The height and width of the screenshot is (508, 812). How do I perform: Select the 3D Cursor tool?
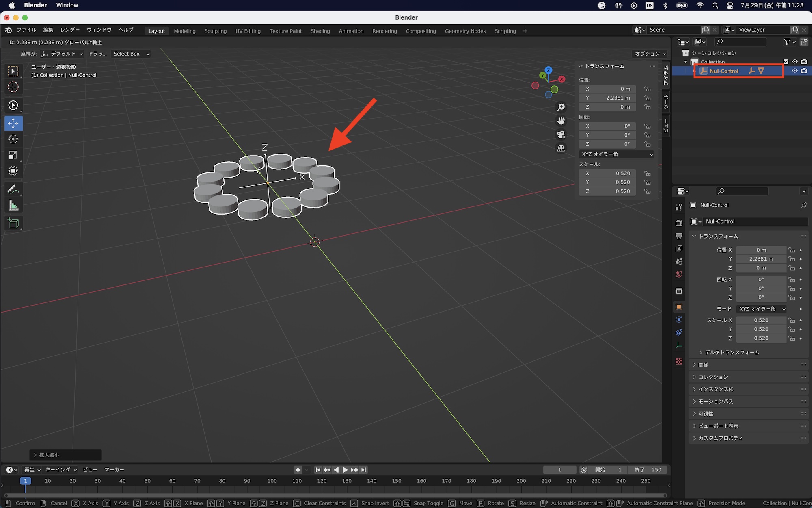click(13, 87)
